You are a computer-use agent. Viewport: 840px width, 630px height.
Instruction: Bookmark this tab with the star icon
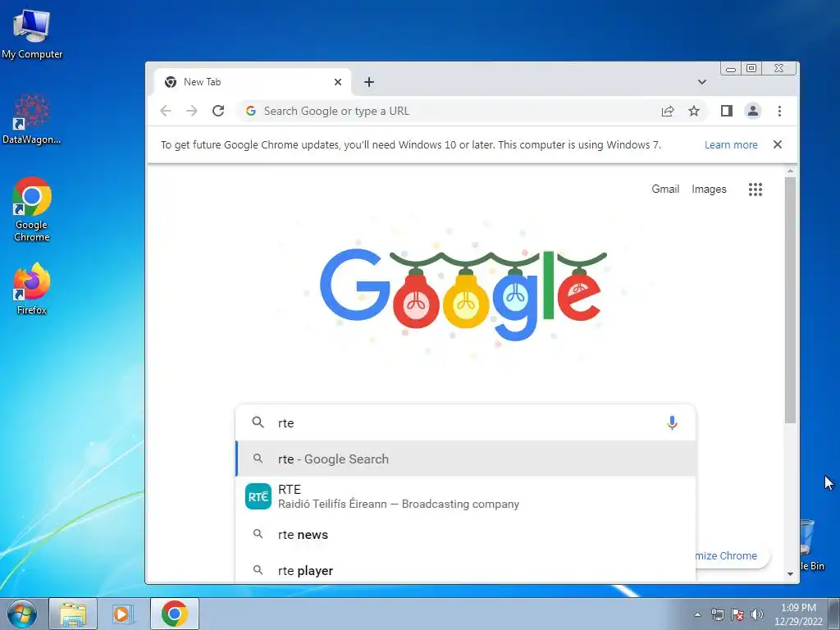pyautogui.click(x=694, y=111)
